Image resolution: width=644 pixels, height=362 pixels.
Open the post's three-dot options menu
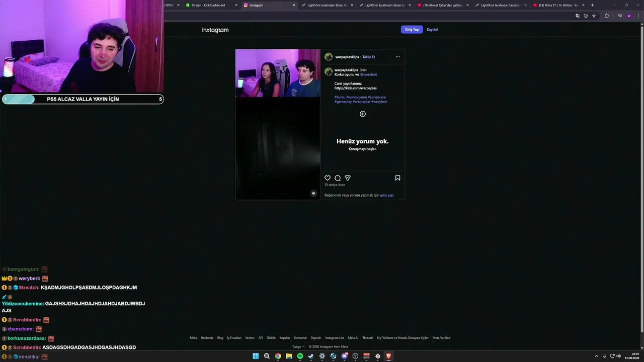pyautogui.click(x=397, y=57)
